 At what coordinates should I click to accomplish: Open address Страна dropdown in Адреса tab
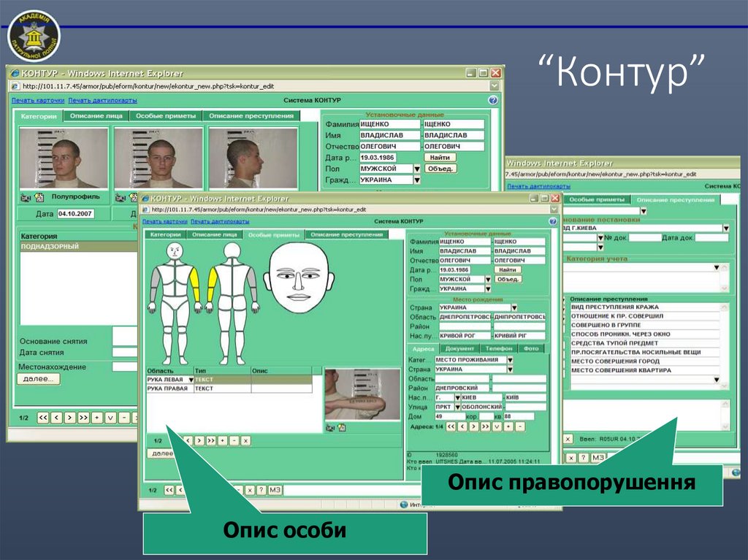511,369
